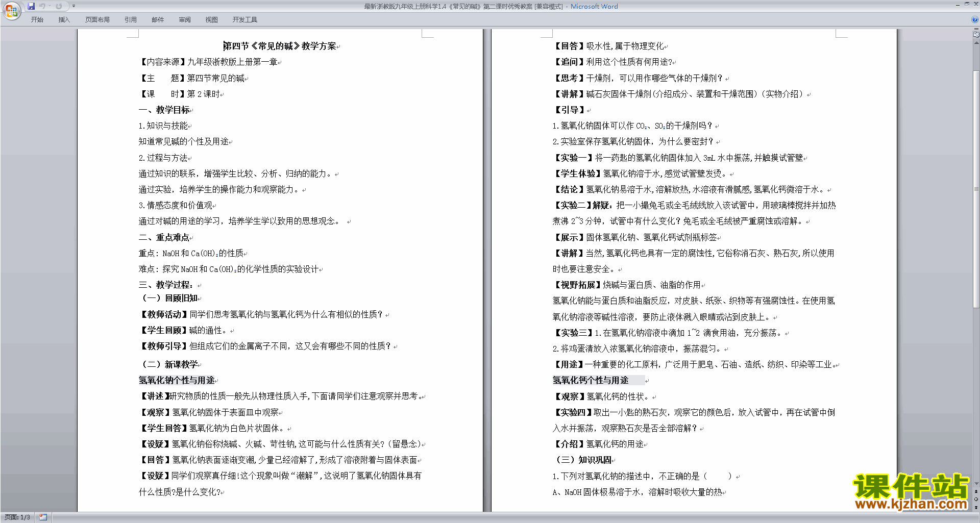Click the vertical scrollbar down arrow
The width and height of the screenshot is (980, 523).
[x=976, y=483]
